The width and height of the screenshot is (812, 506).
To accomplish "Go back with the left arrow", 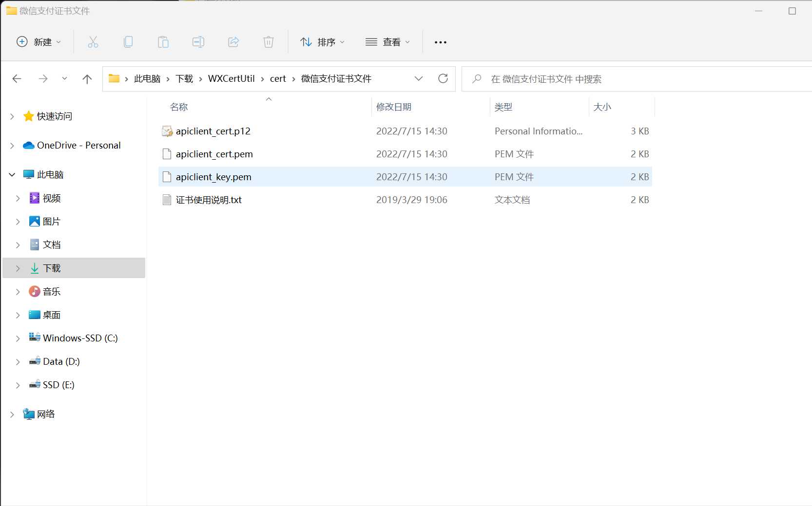I will [17, 78].
